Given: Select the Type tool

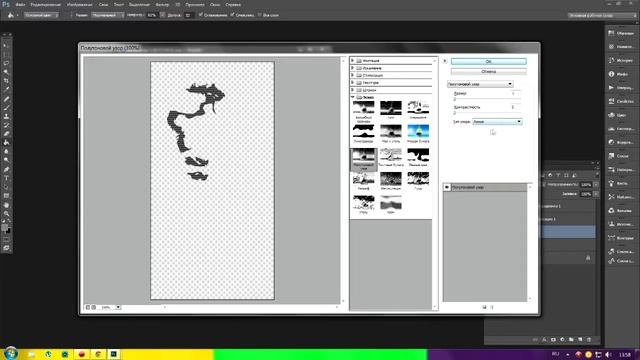Looking at the screenshot, I should pos(6,178).
